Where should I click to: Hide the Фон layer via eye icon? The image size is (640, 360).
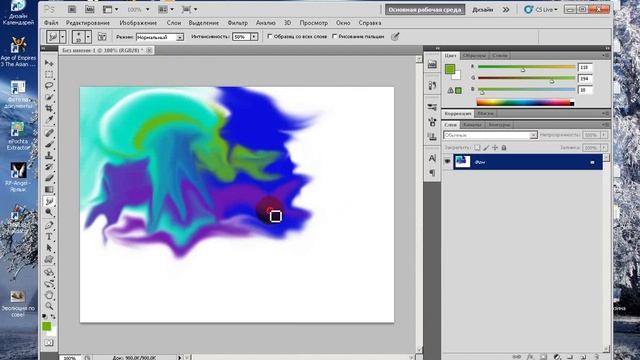(x=447, y=162)
